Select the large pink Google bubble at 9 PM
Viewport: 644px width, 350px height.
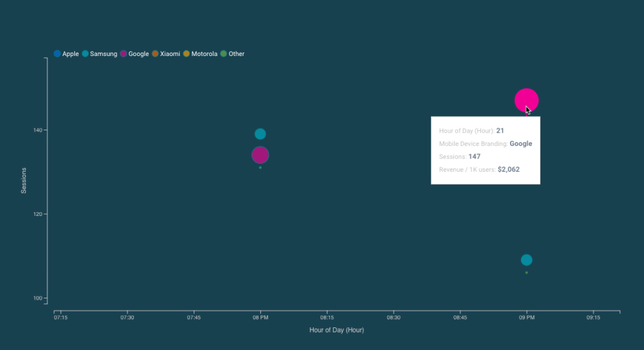(x=526, y=100)
